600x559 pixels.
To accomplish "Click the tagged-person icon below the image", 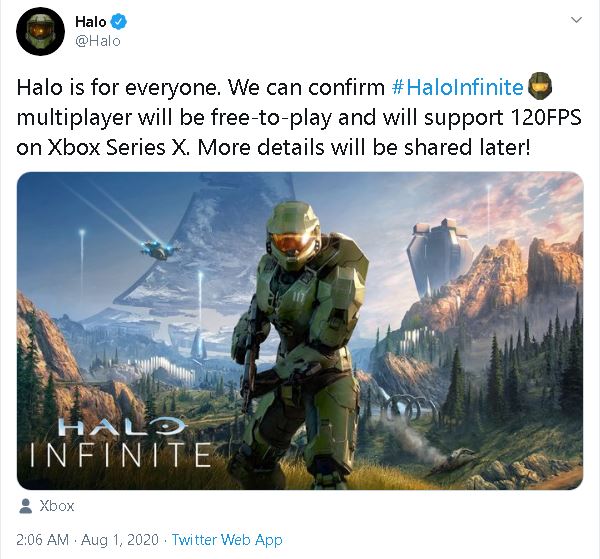I will pyautogui.click(x=26, y=506).
